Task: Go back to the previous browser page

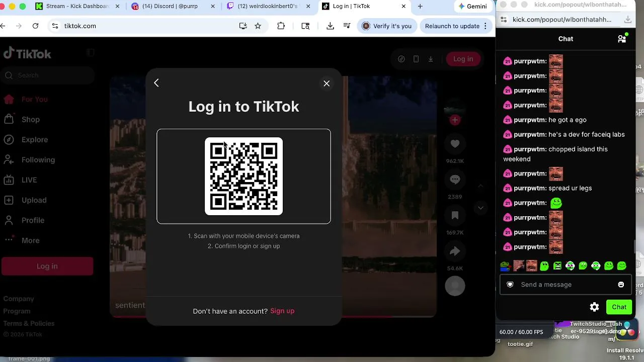Action: (3, 26)
